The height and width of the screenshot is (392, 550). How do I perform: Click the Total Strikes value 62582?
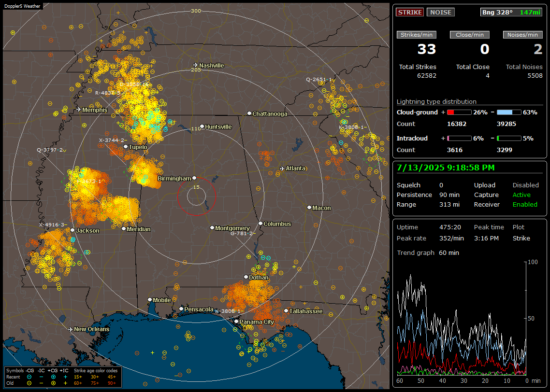[x=427, y=75]
